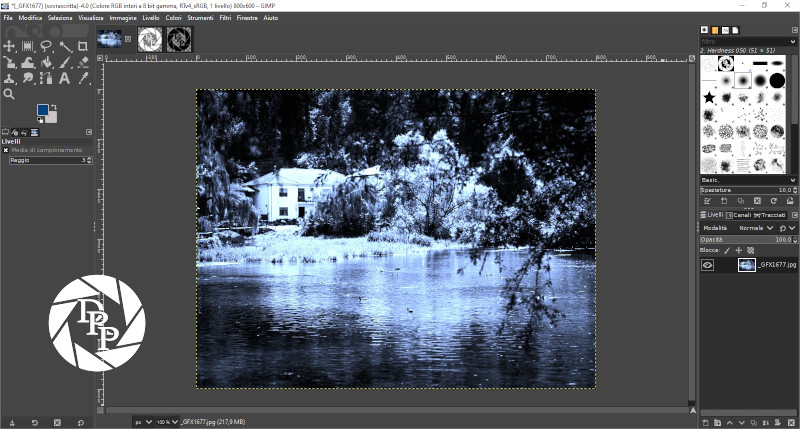Select the Paintbrush tool
Viewport: 800px width, 429px height.
65,62
